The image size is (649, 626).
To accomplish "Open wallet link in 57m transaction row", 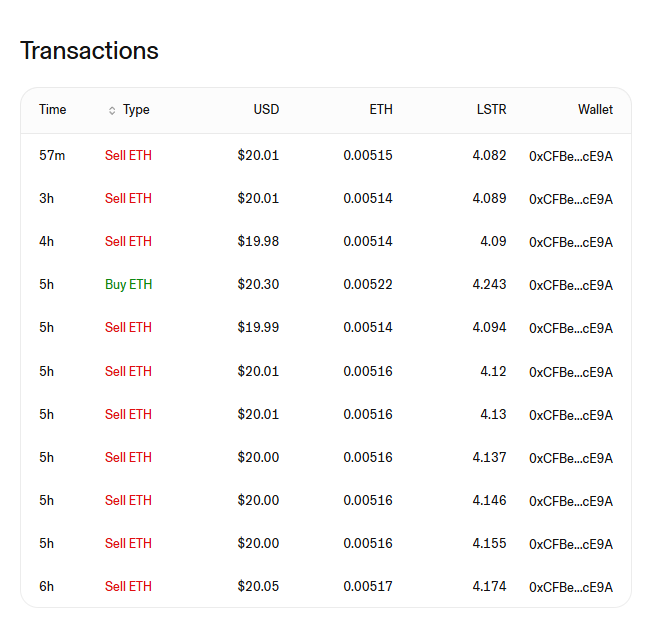I will pyautogui.click(x=571, y=156).
